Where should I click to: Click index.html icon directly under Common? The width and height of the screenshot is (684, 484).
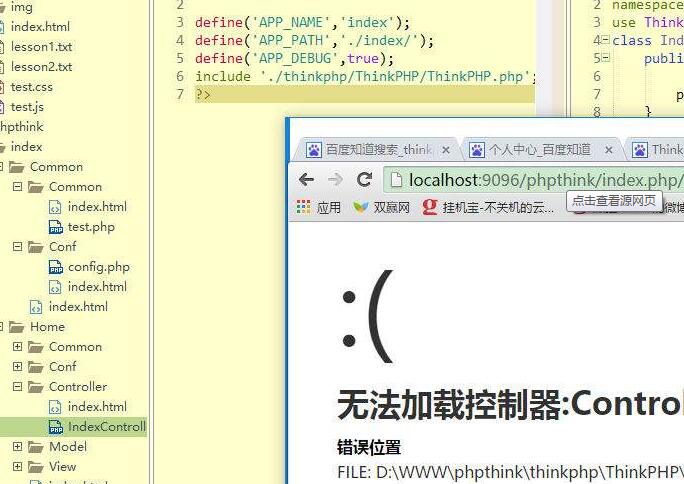coord(36,307)
